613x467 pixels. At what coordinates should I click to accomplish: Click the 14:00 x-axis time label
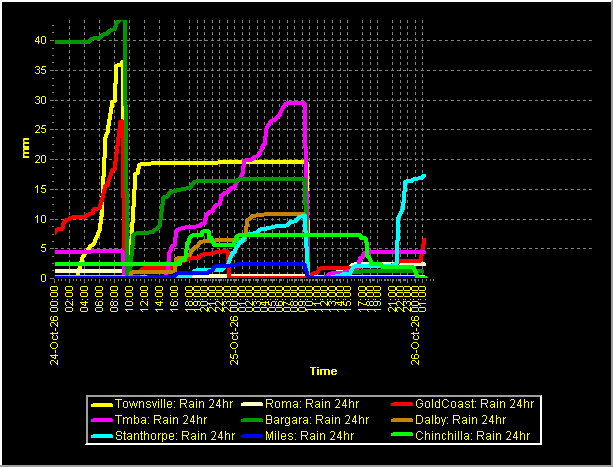160,299
